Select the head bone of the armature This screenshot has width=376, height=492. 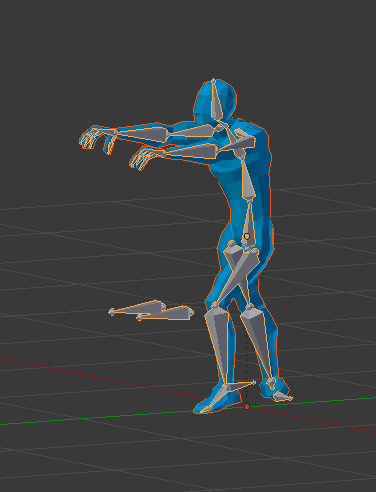[x=216, y=100]
